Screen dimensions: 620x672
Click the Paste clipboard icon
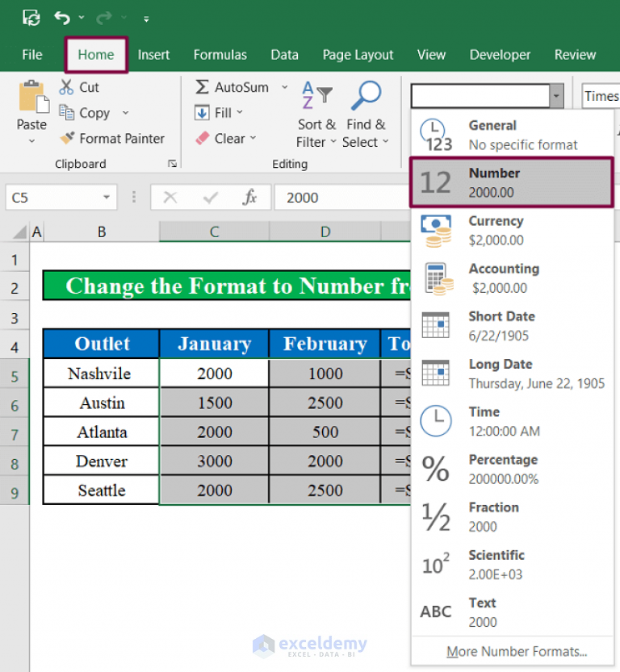click(x=32, y=97)
